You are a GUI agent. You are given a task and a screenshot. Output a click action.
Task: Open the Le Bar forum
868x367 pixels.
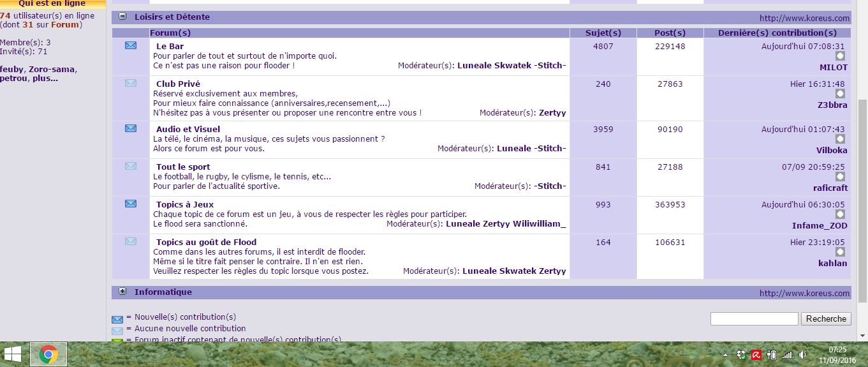(170, 46)
